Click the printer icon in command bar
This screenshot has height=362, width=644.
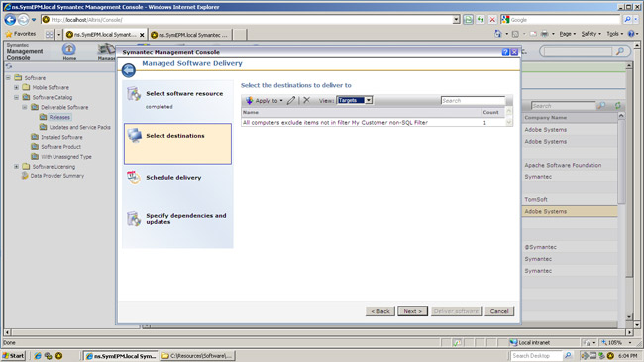(x=545, y=34)
